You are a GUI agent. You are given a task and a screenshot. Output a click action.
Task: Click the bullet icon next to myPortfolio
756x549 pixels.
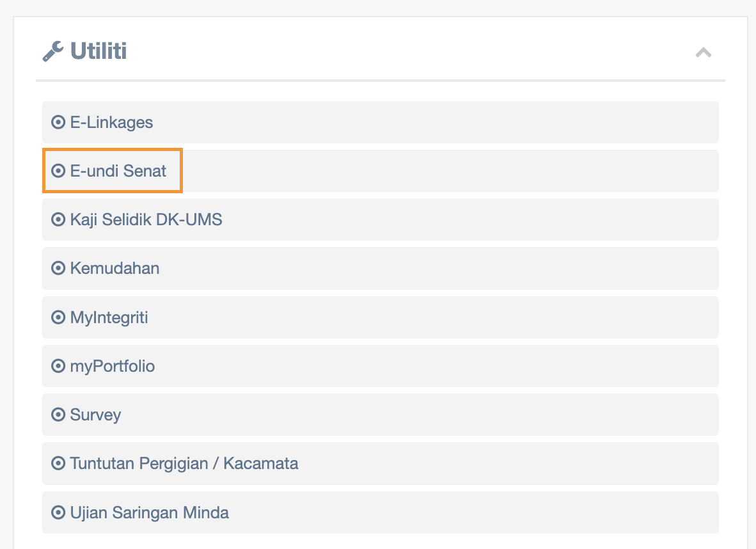[58, 366]
